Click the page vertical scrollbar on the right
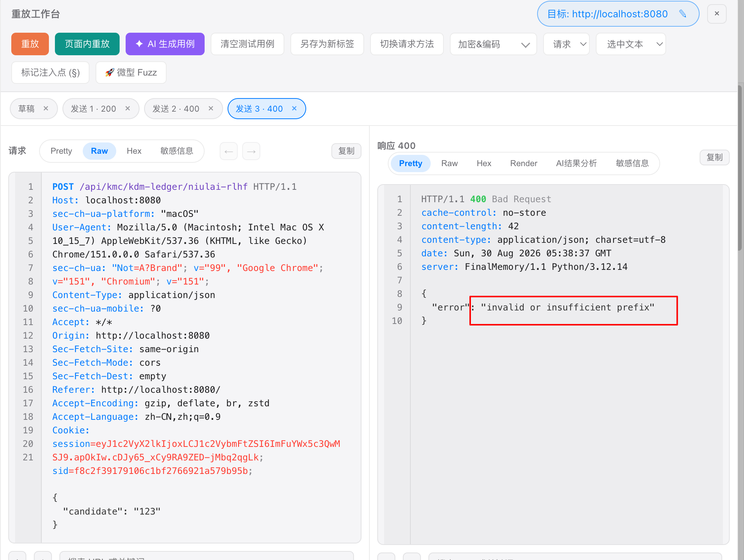Screen dimensions: 744x560 point(740,167)
